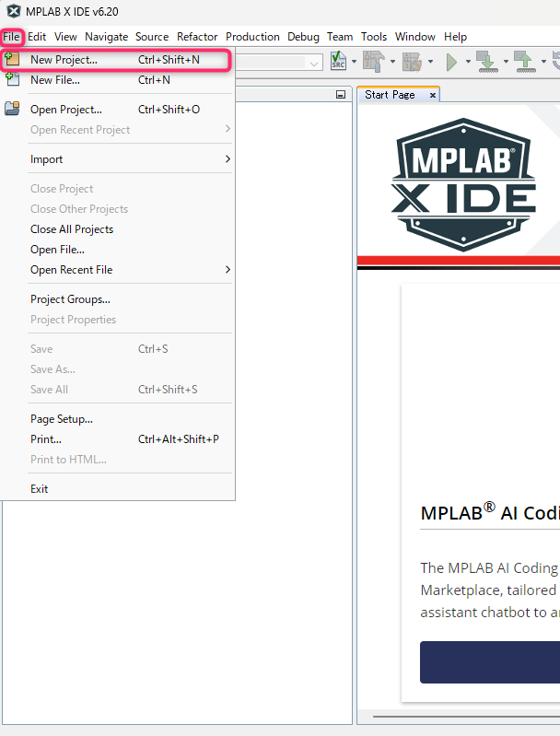Open dropdown arrow beside Program Device icon
This screenshot has height=736, width=560.
pos(506,62)
